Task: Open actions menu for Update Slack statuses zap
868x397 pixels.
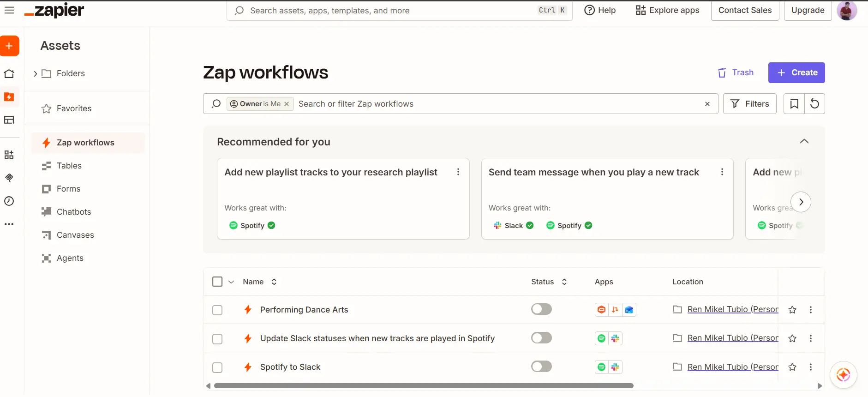Action: point(811,338)
